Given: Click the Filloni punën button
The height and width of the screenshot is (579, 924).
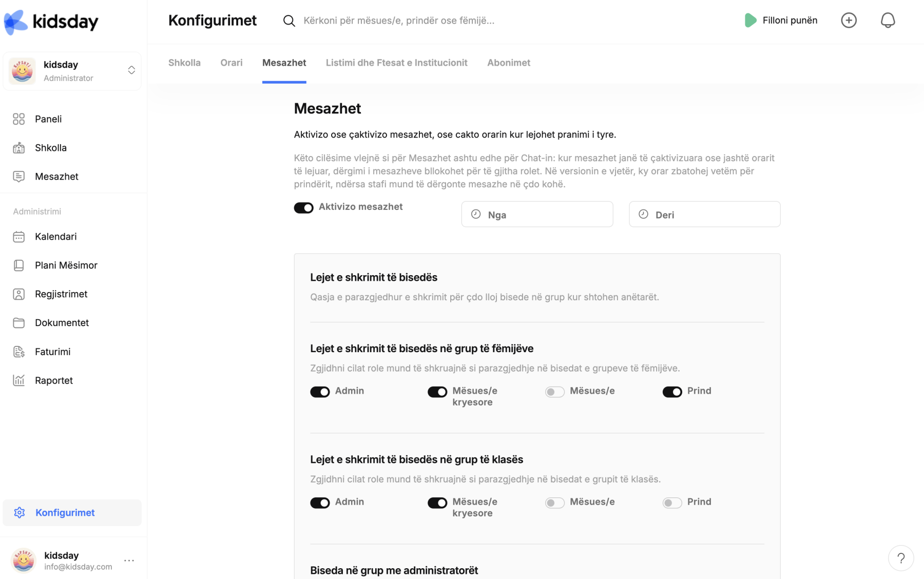Looking at the screenshot, I should click(x=781, y=21).
